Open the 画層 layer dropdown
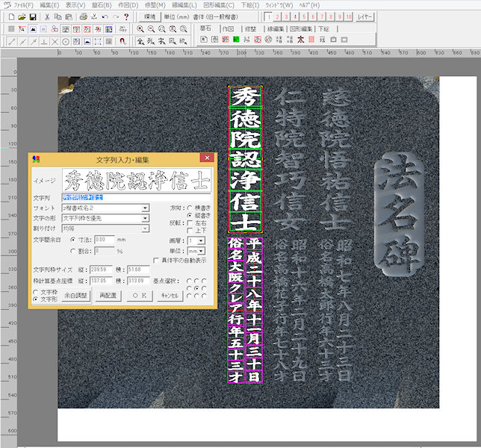Image resolution: width=481 pixels, height=448 pixels. (x=200, y=241)
